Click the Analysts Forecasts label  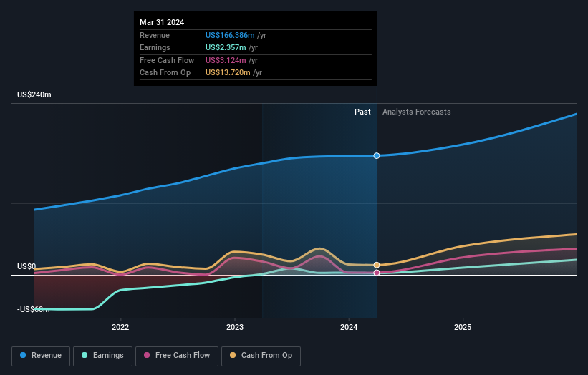416,112
